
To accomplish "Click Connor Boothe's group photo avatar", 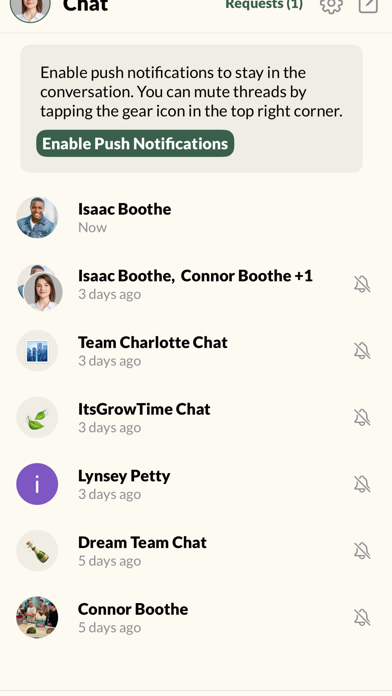I will pos(37,617).
